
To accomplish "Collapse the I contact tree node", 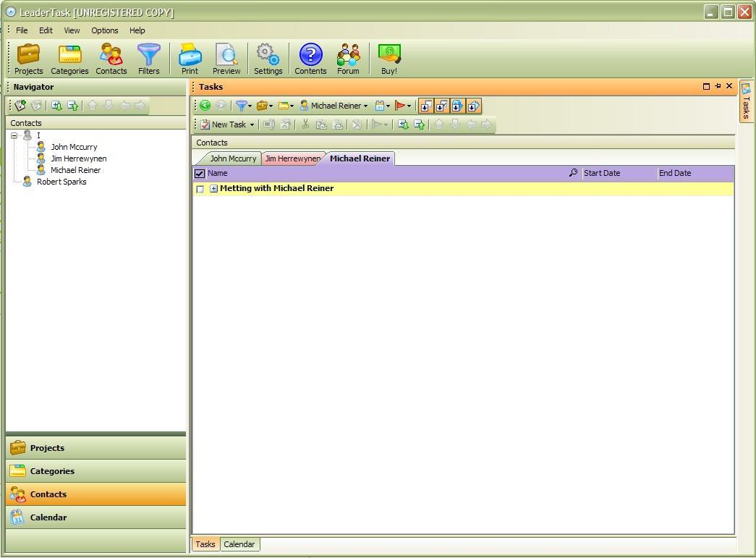I will click(14, 135).
